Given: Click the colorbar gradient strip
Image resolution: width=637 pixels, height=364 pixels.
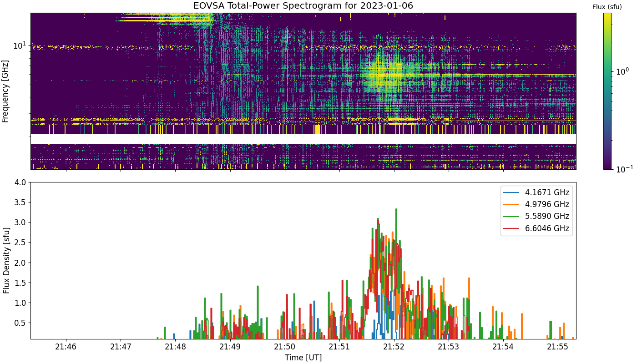Looking at the screenshot, I should coord(607,91).
